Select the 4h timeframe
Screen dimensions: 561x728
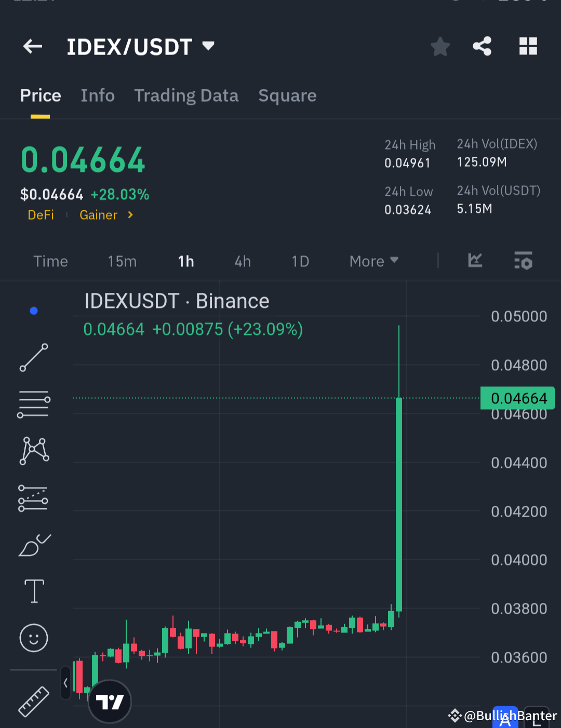click(242, 261)
